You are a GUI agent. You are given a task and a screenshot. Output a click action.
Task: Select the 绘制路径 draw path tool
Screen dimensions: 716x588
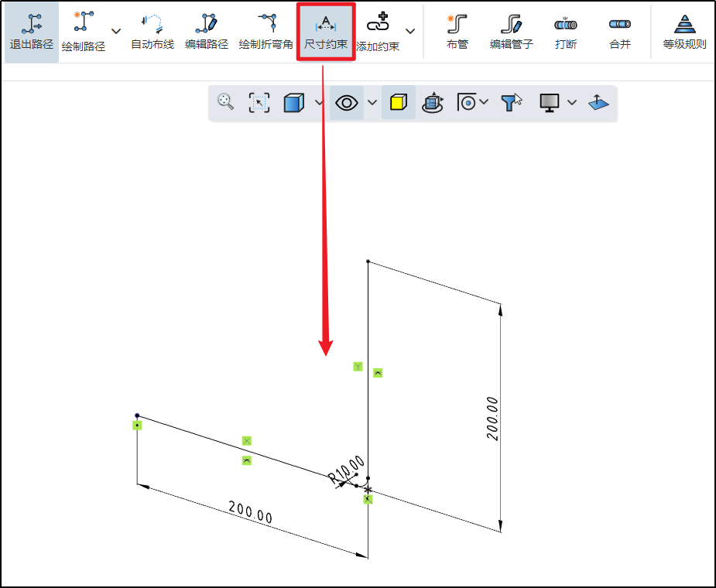83,31
